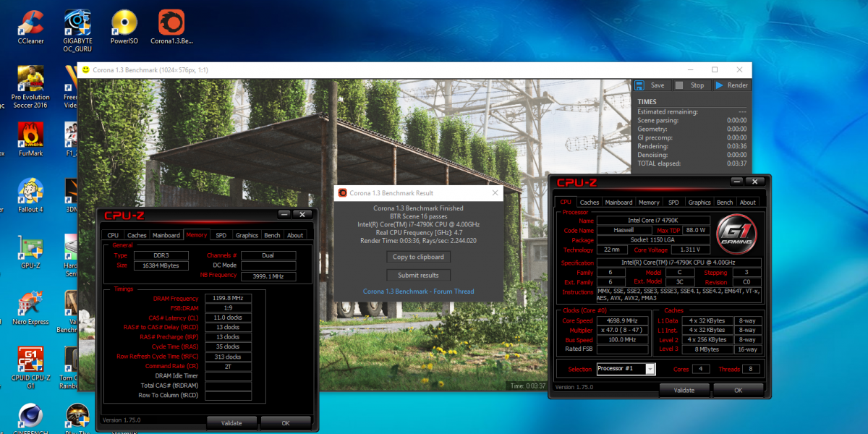
Task: Open the FurMark desktop shortcut
Action: (30, 139)
